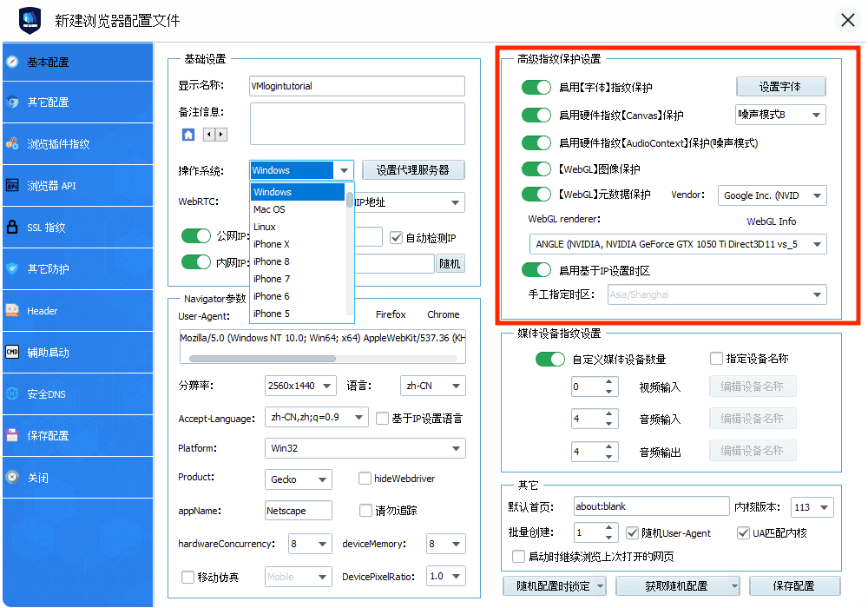The height and width of the screenshot is (608, 868).
Task: Click the 关闭 sidebar icon
Action: point(12,477)
